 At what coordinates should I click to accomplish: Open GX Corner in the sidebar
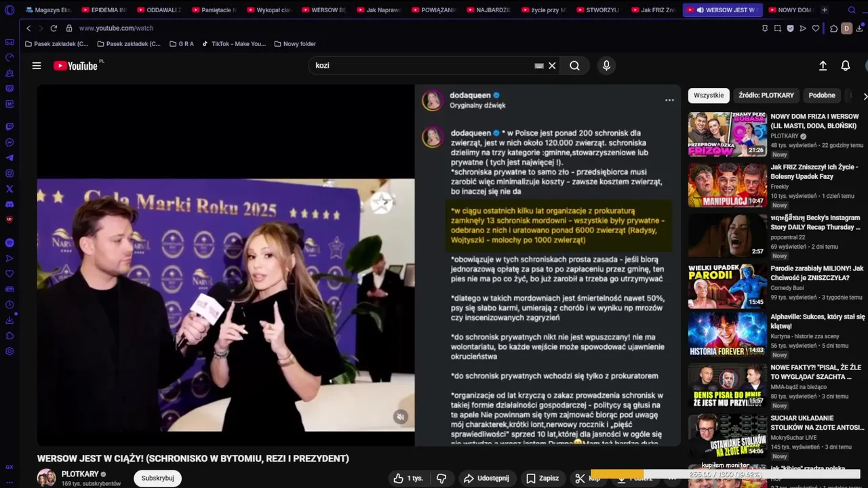pyautogui.click(x=9, y=467)
